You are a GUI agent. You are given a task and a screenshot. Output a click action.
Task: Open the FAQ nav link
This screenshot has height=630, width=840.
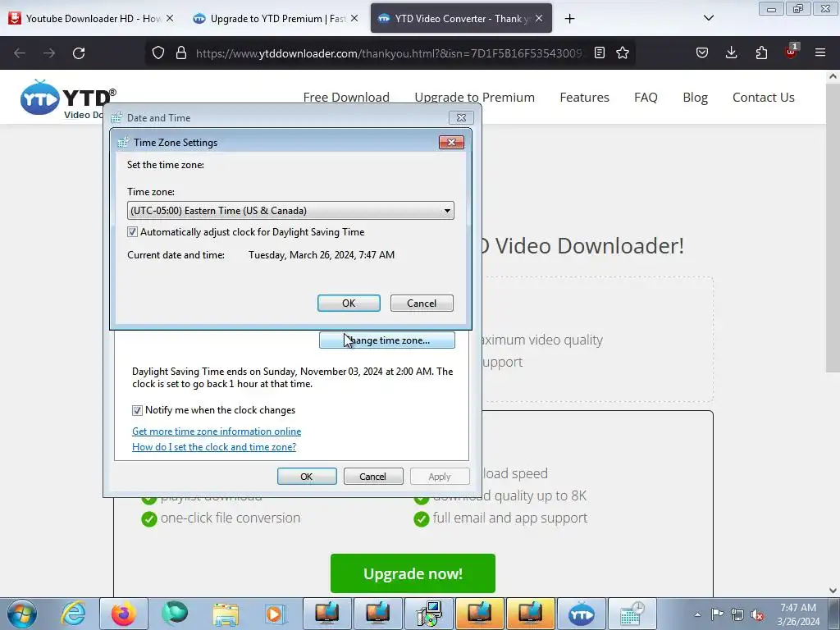(x=646, y=98)
